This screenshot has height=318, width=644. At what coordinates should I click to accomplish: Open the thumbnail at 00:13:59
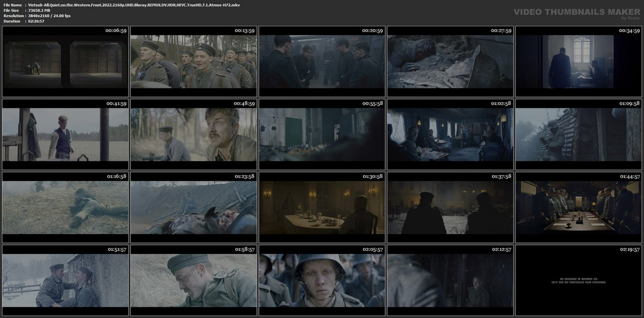coord(194,61)
